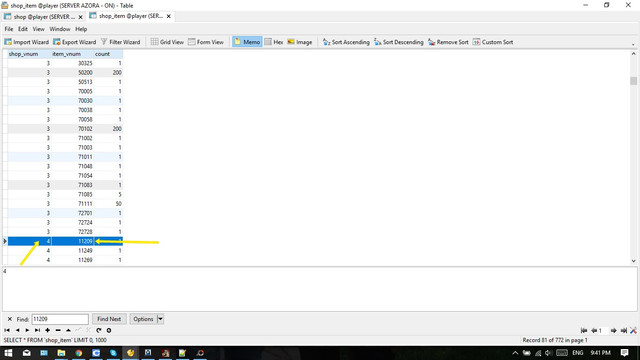Add a new record with plus icon
Image resolution: width=640 pixels, height=360 pixels.
[47, 330]
